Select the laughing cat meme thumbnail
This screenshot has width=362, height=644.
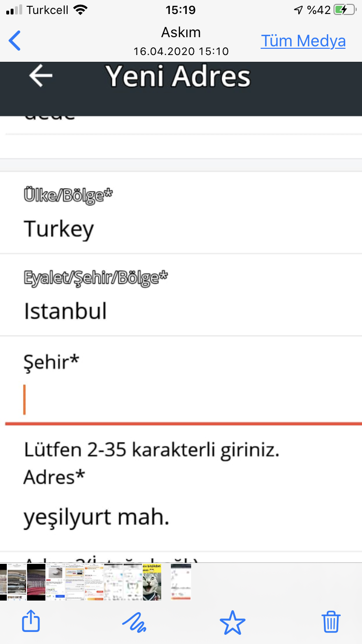[x=152, y=582]
